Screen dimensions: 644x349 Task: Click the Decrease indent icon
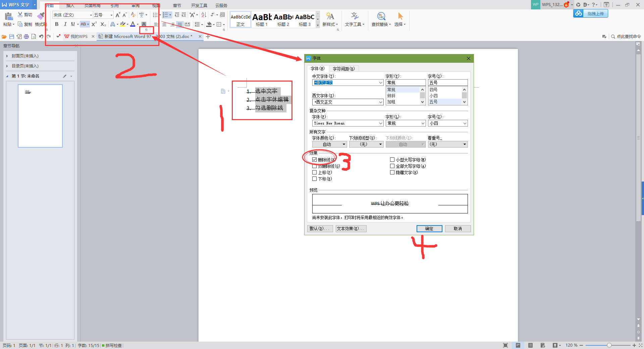[177, 15]
